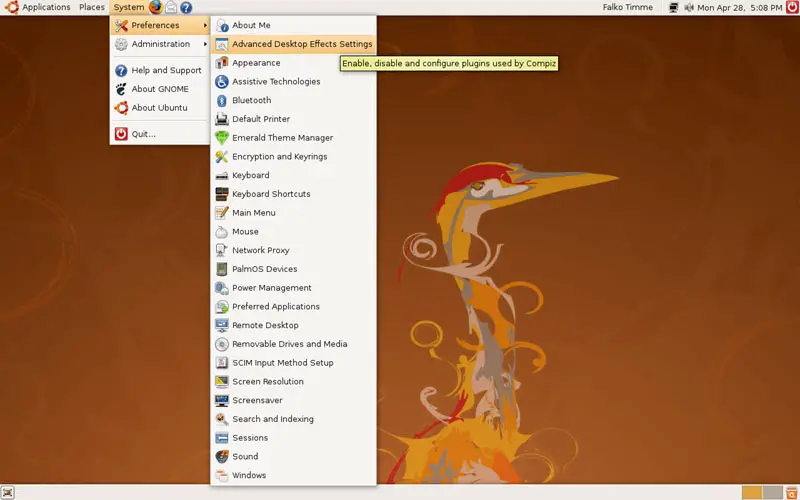Open the Evolution mail icon in panel
800x500 pixels.
[171, 7]
